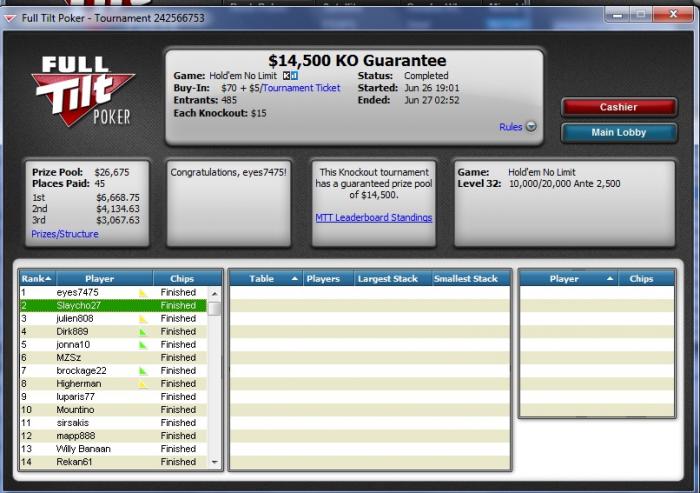Click the $14,500 KO Guarantee title
This screenshot has height=493, width=700.
pyautogui.click(x=357, y=60)
